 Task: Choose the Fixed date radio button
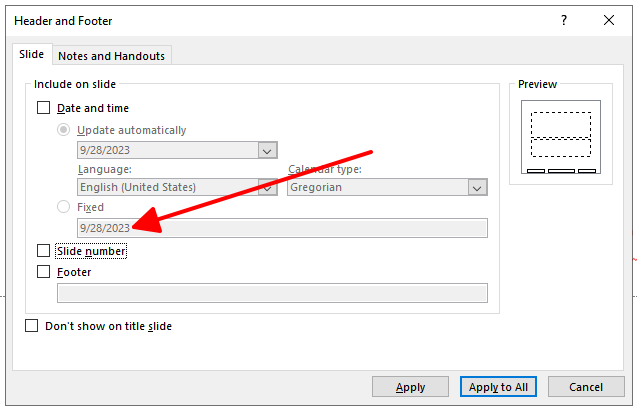click(63, 206)
